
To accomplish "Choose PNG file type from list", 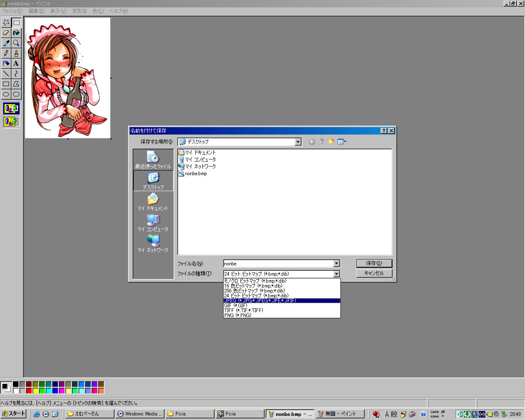I will [x=282, y=315].
